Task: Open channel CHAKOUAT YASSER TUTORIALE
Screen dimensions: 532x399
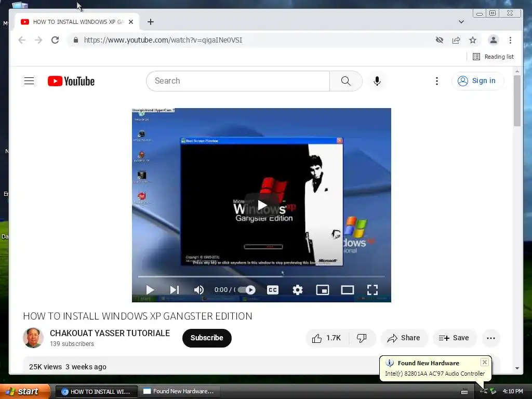Action: point(110,333)
